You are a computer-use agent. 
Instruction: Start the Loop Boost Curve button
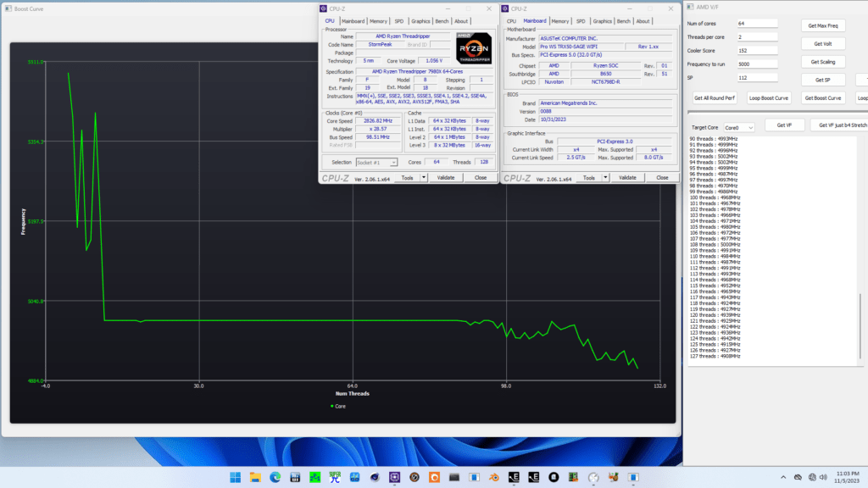[768, 98]
